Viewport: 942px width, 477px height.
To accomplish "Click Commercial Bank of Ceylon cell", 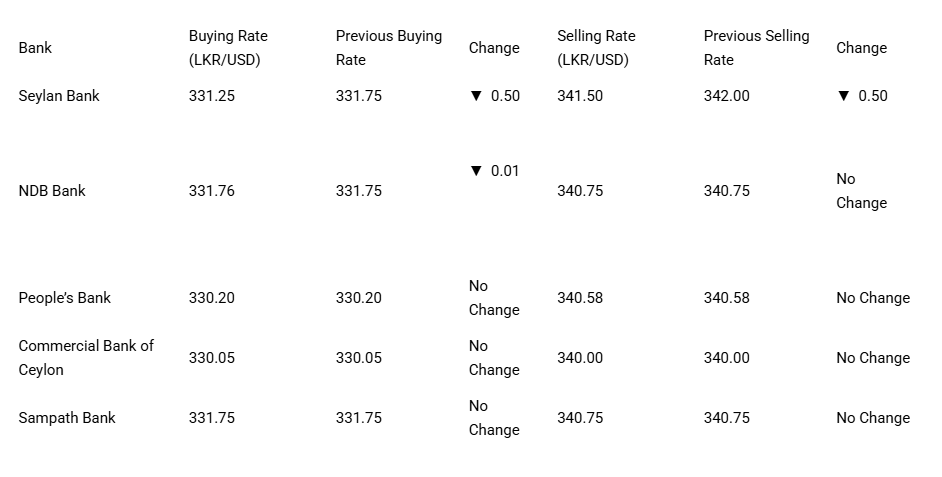I will [x=86, y=358].
